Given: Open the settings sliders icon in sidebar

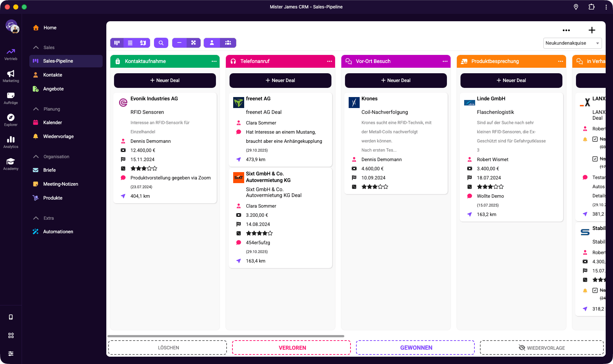Looking at the screenshot, I should (x=11, y=354).
